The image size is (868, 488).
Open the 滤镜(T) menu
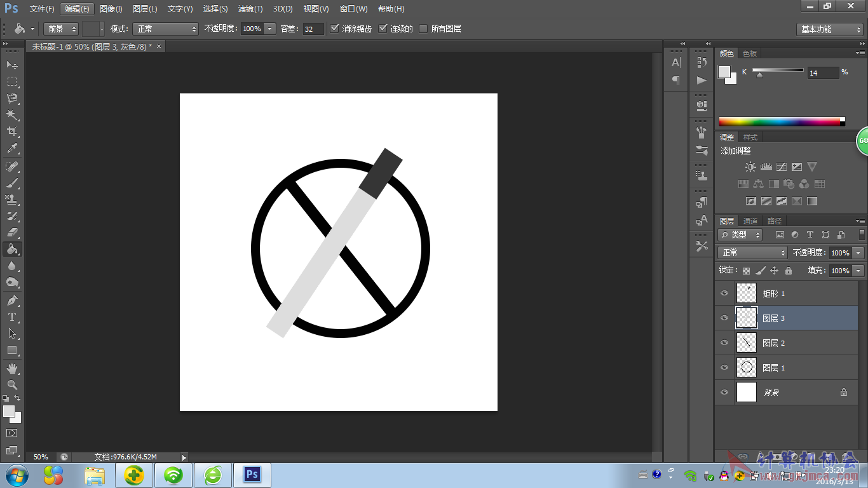click(250, 9)
